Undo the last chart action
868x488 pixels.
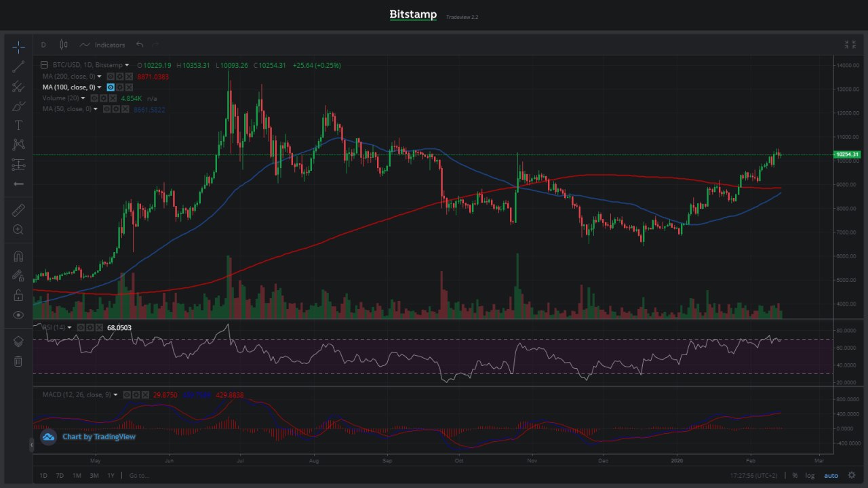[140, 45]
